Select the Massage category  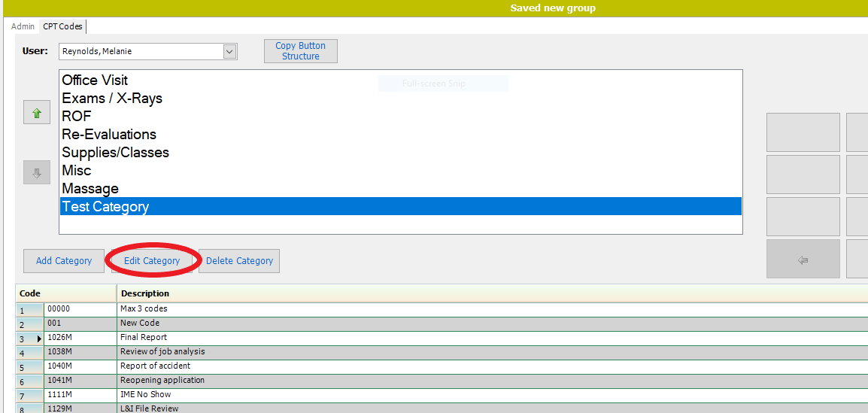pos(400,188)
